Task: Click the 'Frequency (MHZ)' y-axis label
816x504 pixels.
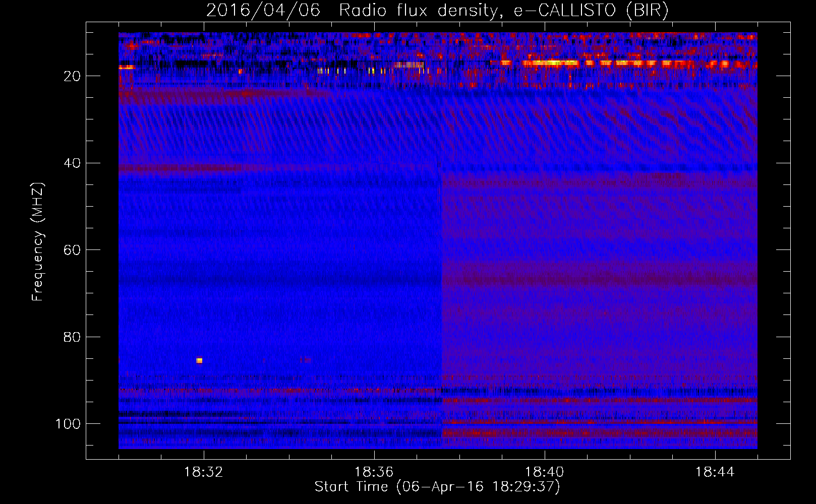Action: [x=38, y=242]
